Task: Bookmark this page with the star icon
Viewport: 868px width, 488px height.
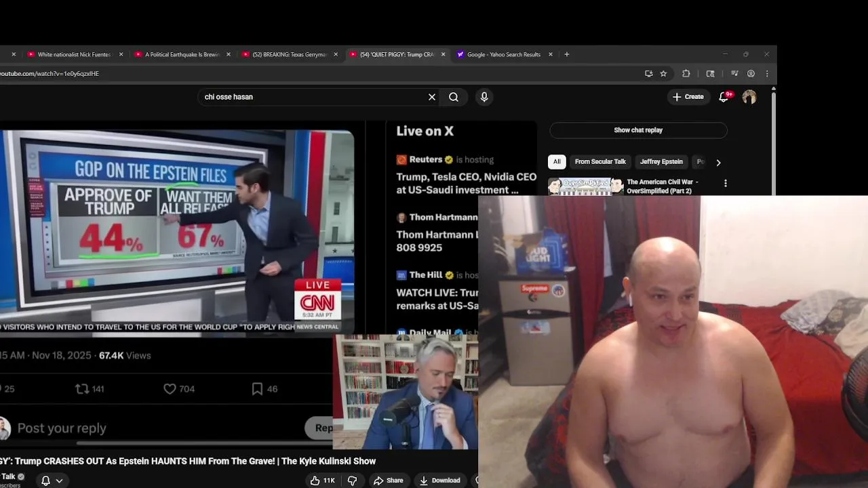Action: pos(664,73)
